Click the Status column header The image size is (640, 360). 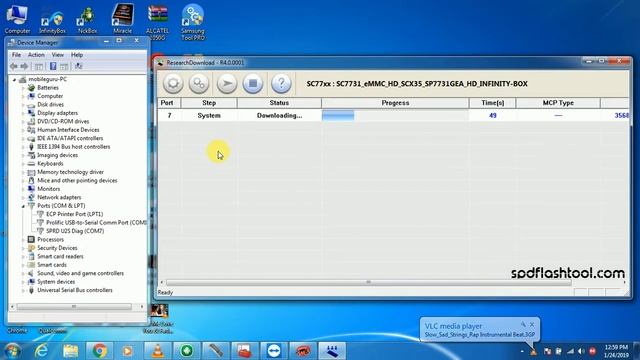tap(279, 103)
